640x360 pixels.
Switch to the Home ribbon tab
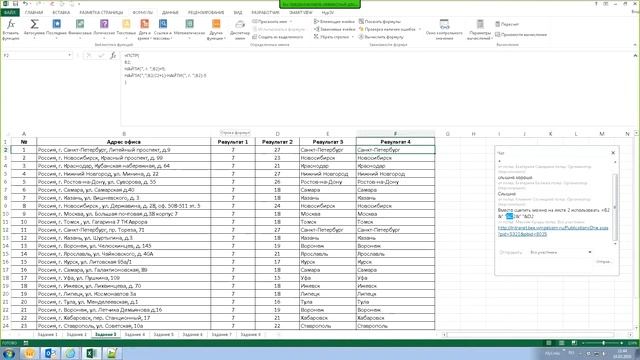[x=34, y=12]
